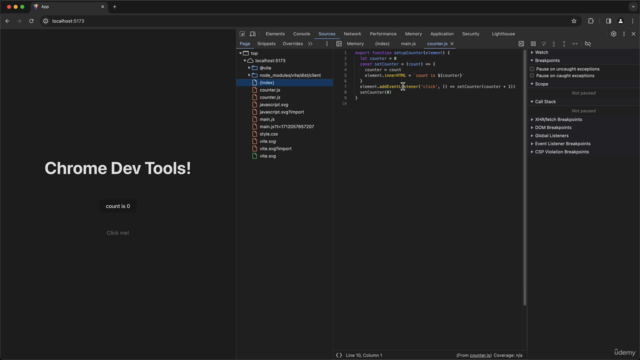This screenshot has width=640, height=360.
Task: Open Chrome side panel icon
Action: (608, 21)
